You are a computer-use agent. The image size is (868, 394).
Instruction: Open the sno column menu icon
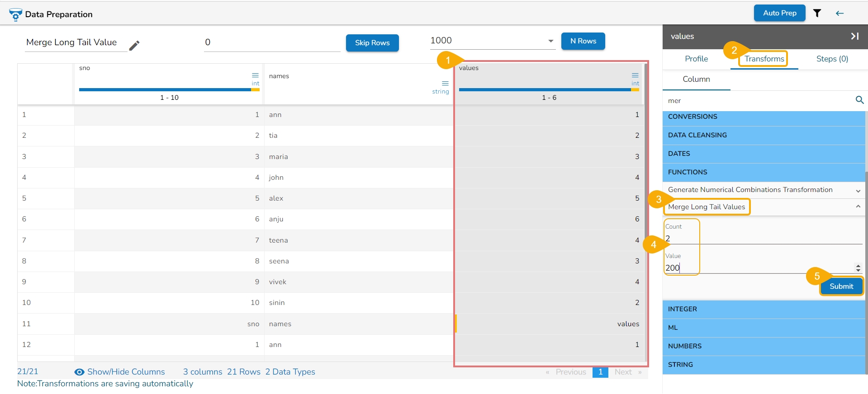256,75
